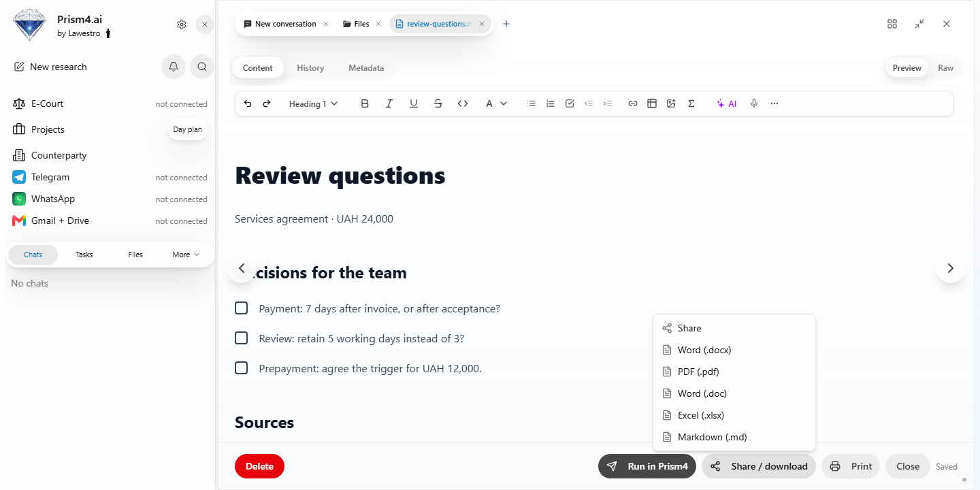Insert an image

671,103
